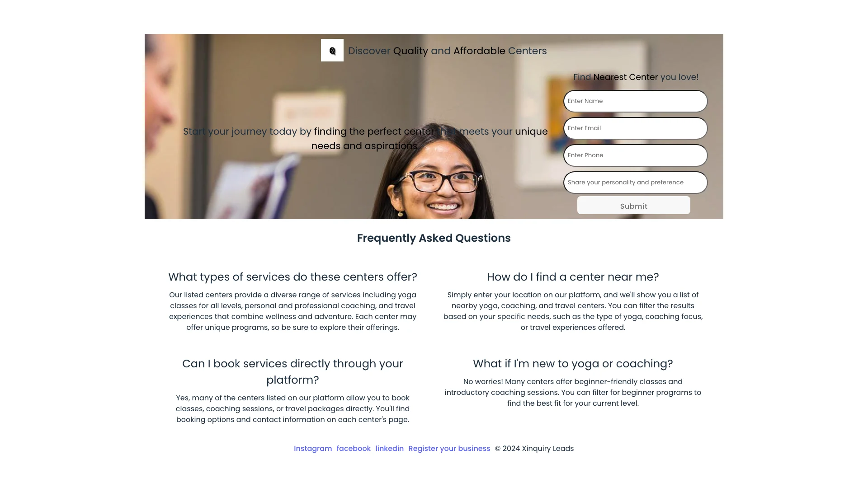Submit the nearest center form
868x488 pixels.
634,205
